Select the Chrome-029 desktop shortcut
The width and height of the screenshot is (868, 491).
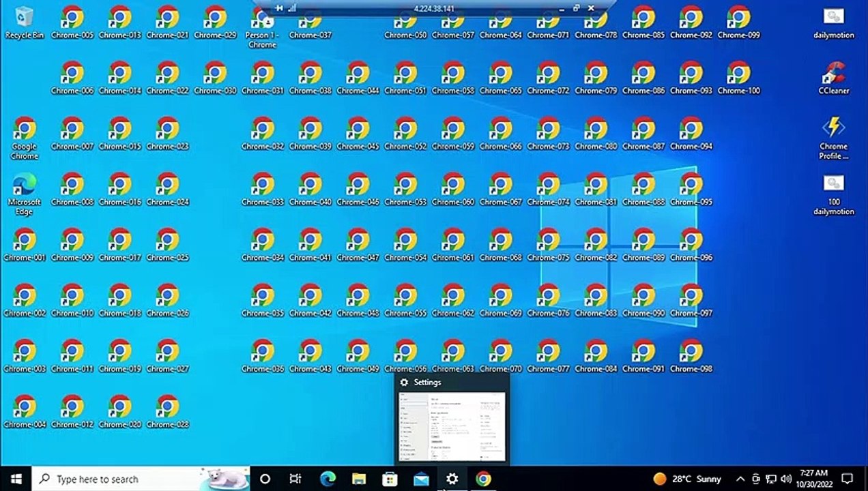[x=215, y=23]
